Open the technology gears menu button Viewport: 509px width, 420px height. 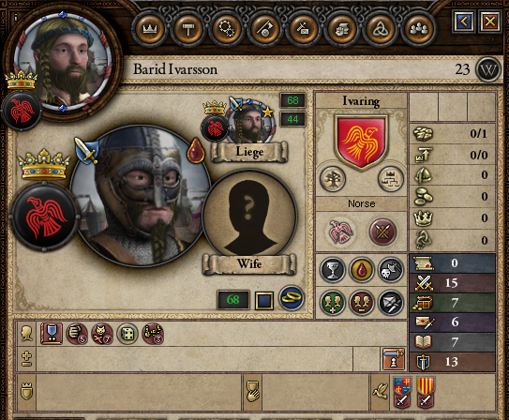pos(226,29)
